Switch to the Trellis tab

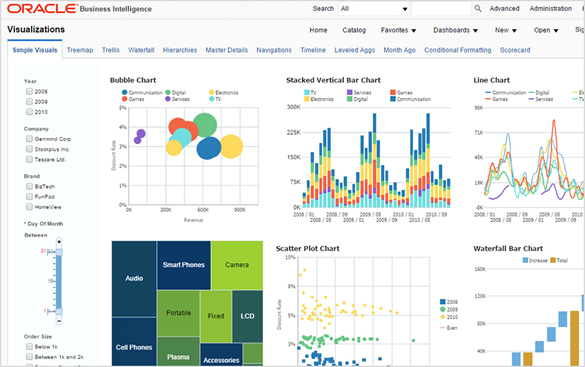tap(111, 50)
